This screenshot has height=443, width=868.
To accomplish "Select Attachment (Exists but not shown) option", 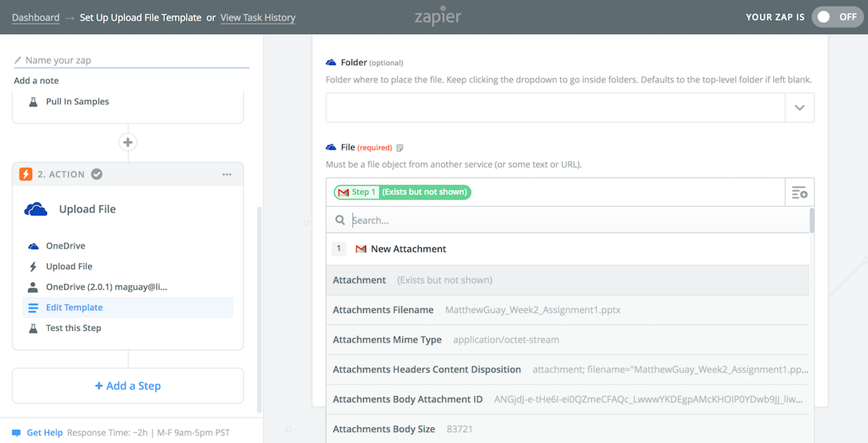I will 567,280.
